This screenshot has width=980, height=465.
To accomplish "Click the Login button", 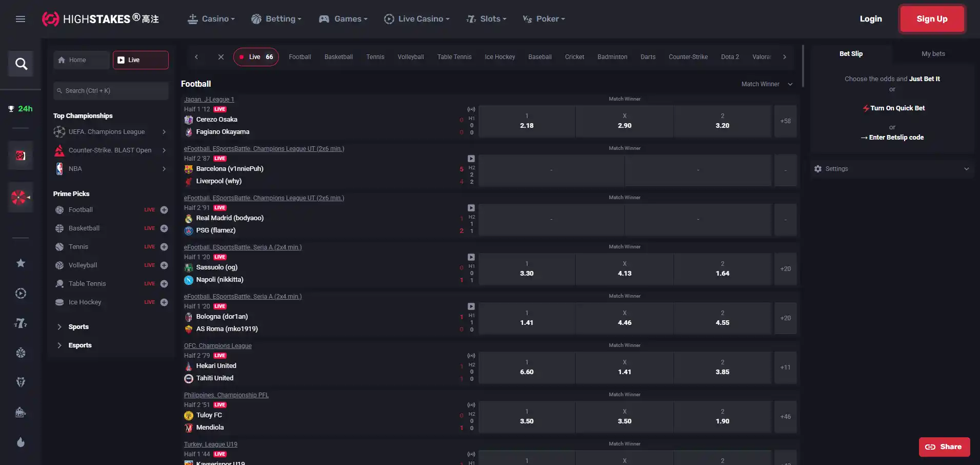I will coord(871,19).
